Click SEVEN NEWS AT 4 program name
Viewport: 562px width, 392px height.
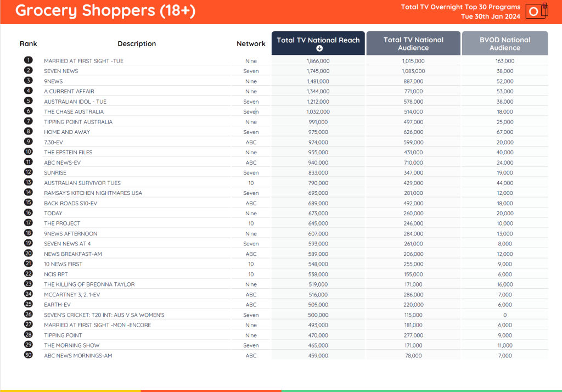pos(68,244)
